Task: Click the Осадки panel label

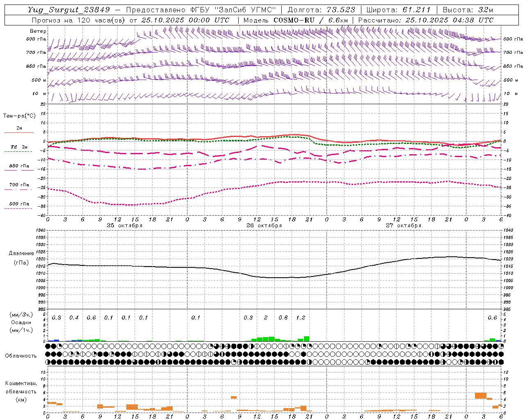Action: click(x=21, y=322)
